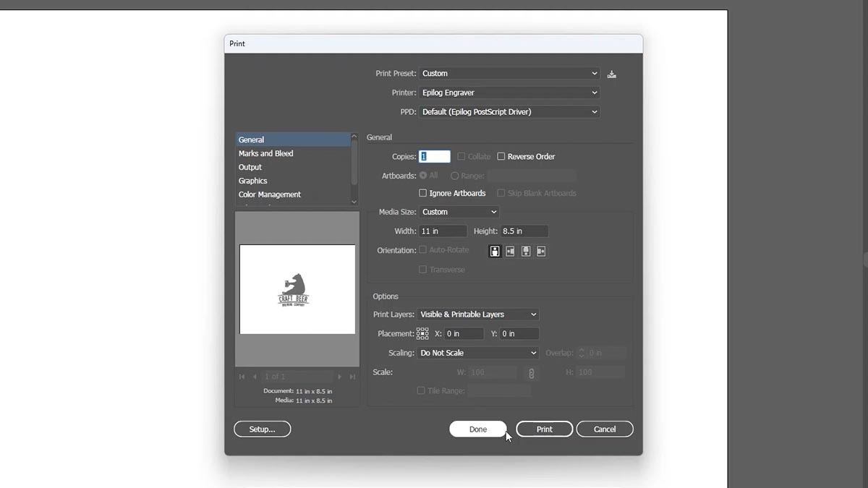Change the Scaling dropdown from Do Not Scale
The width and height of the screenshot is (868, 488).
click(x=477, y=353)
